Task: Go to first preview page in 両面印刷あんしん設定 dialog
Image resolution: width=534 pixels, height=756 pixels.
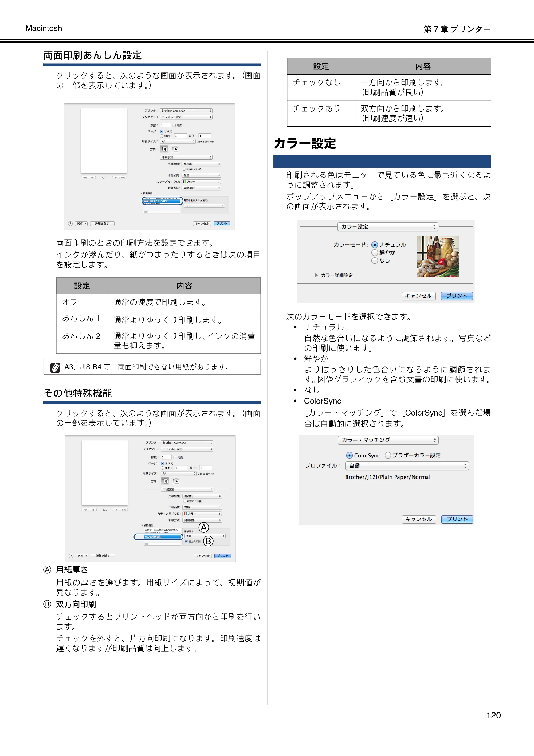Action: pos(84,178)
